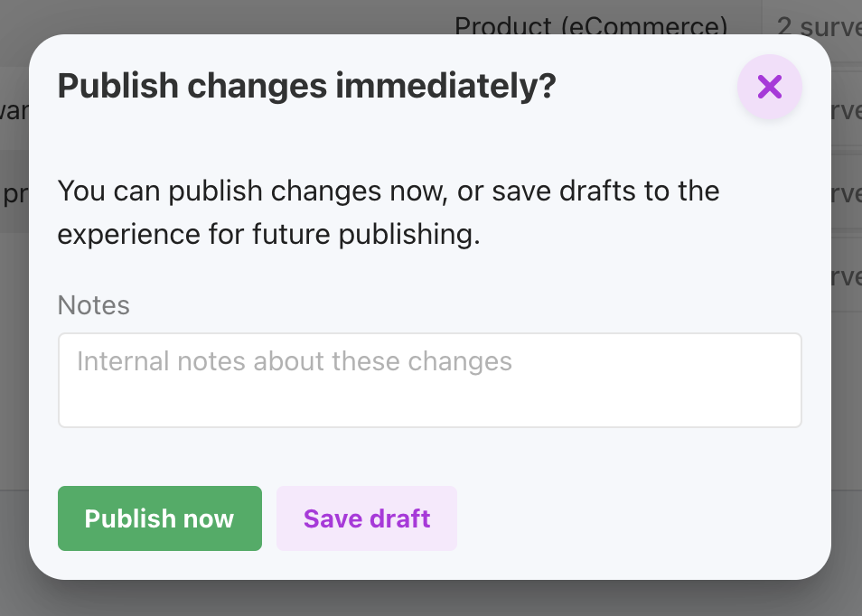
Task: Click the cut-off "rve" cell beside Notes label
Action: [x=847, y=277]
